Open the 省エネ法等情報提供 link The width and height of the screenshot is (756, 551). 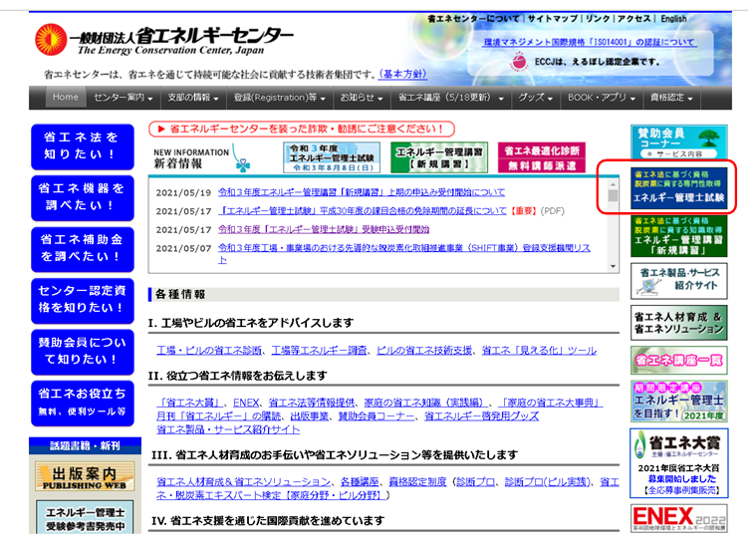pos(312,403)
